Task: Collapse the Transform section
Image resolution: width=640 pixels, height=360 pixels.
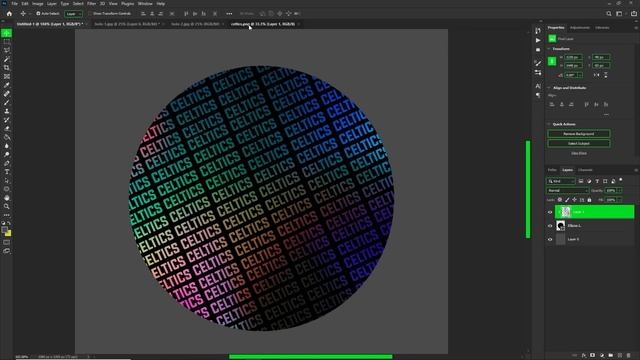Action: (549, 49)
